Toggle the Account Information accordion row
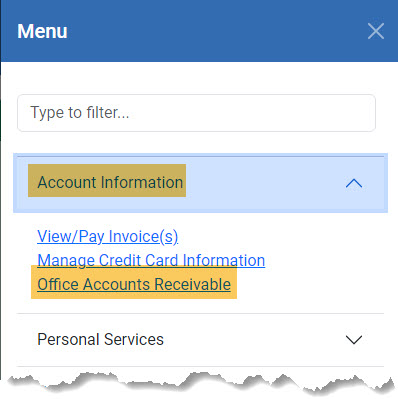Screen dimensions: 398x399 (200, 183)
